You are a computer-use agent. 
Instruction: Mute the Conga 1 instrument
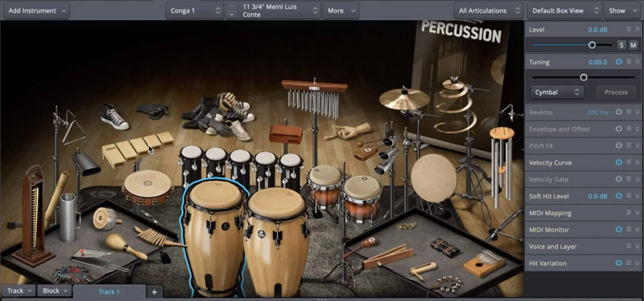coord(633,45)
